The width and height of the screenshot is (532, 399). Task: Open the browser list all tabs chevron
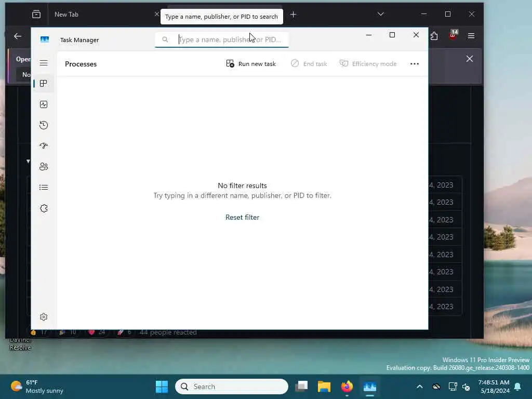tap(381, 14)
